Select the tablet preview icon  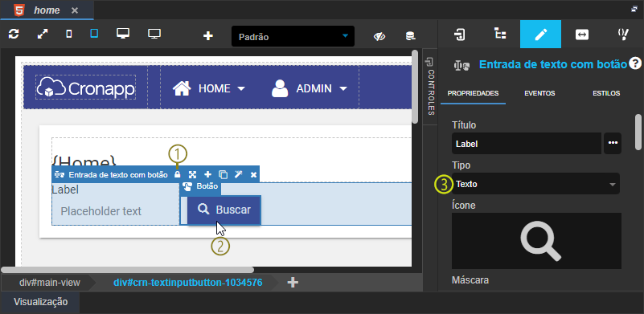[x=94, y=34]
